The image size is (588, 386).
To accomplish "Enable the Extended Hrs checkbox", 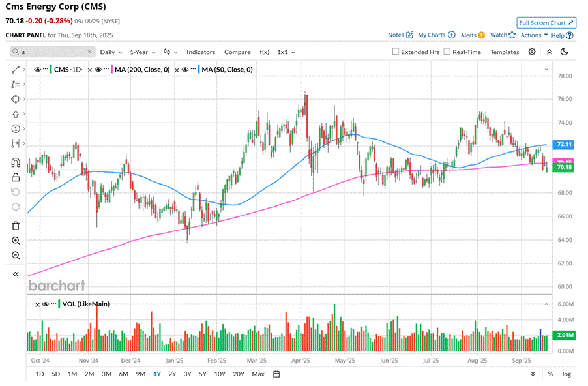I will [396, 52].
